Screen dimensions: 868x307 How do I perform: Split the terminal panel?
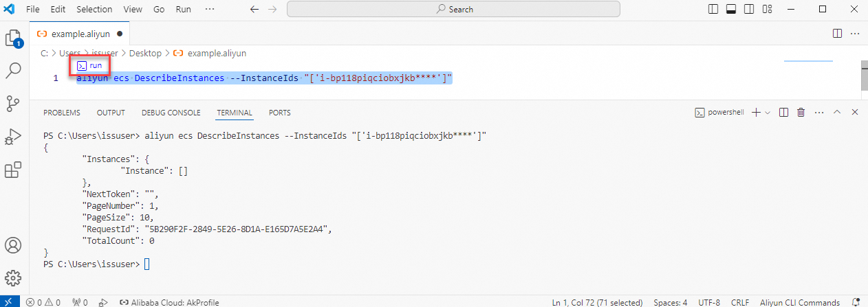[783, 113]
